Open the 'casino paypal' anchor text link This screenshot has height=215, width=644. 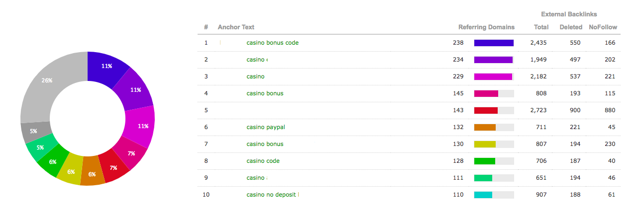266,127
